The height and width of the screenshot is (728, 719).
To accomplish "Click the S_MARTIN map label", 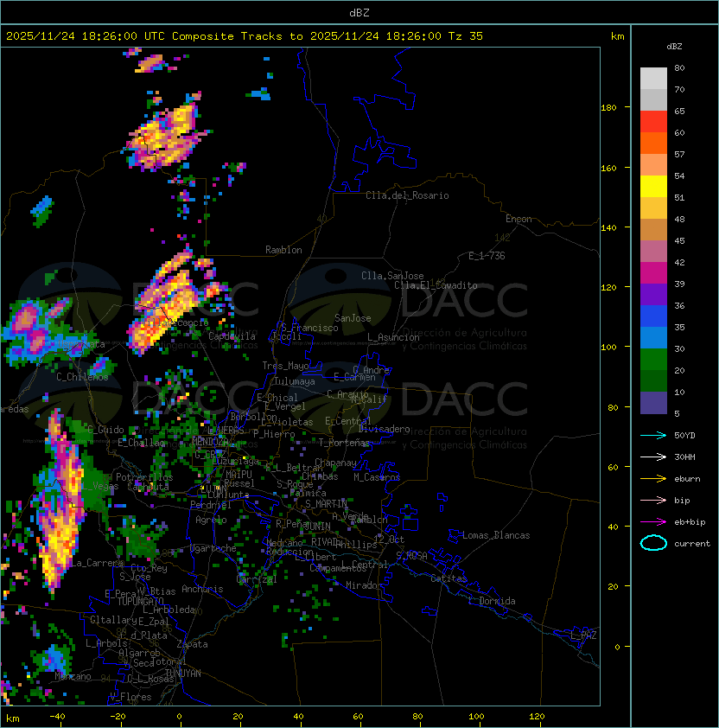I will point(326,504).
